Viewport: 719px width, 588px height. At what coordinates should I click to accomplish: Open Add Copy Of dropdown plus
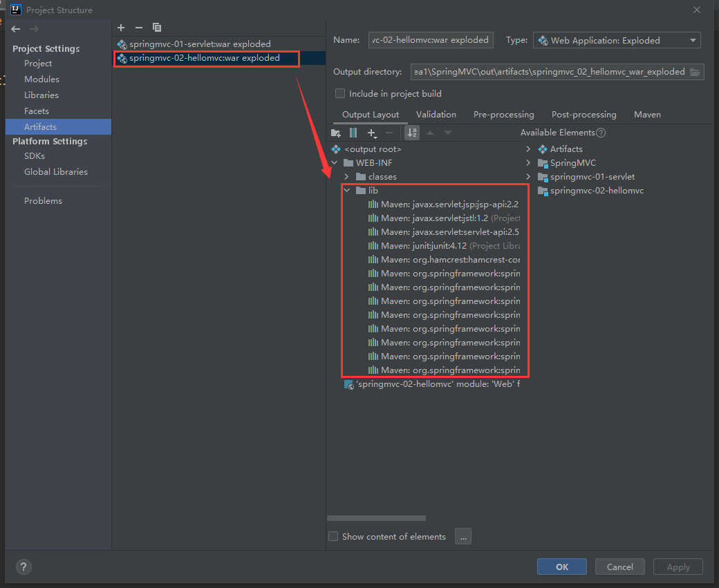pyautogui.click(x=372, y=133)
